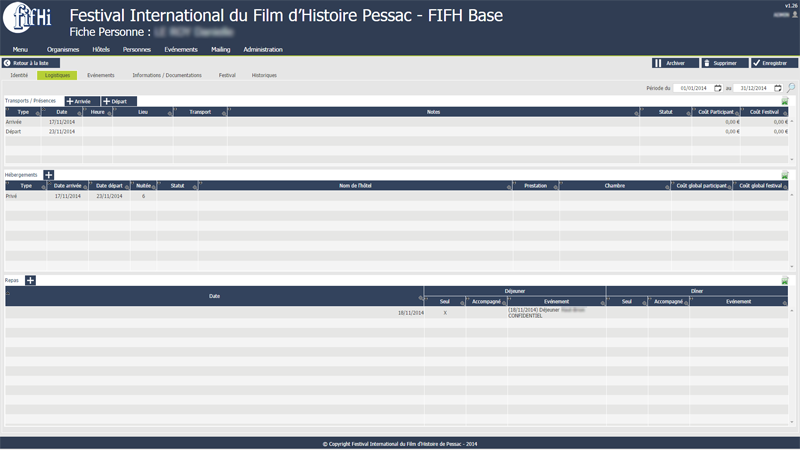Image resolution: width=800 pixels, height=450 pixels.
Task: Export Repas table to Excel
Action: [x=785, y=281]
